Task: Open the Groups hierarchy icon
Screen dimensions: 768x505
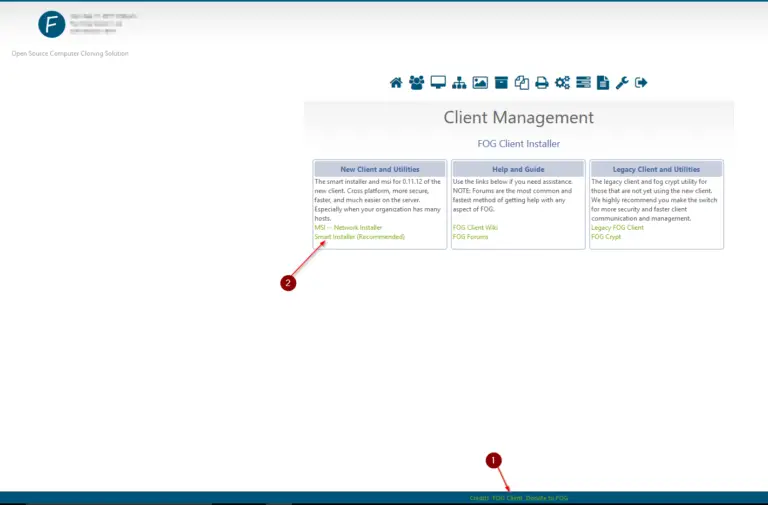Action: pos(459,83)
